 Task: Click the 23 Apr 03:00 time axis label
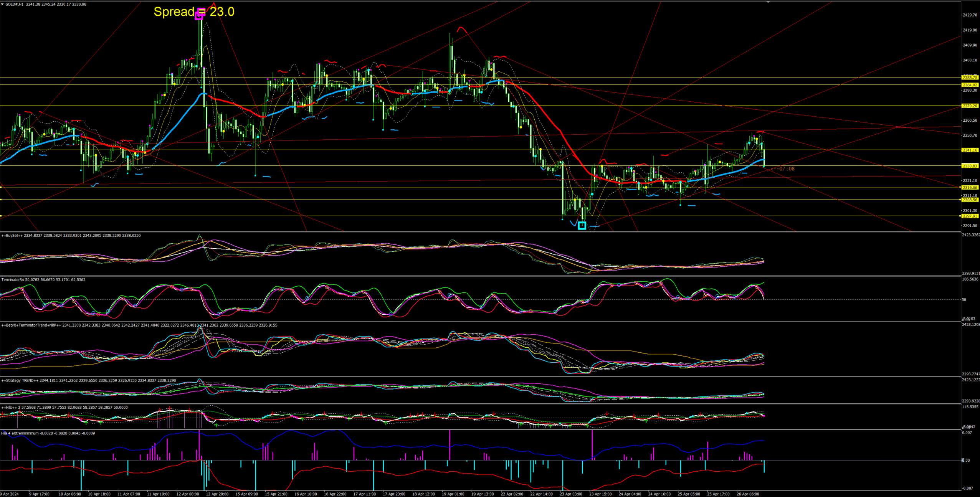(570, 494)
